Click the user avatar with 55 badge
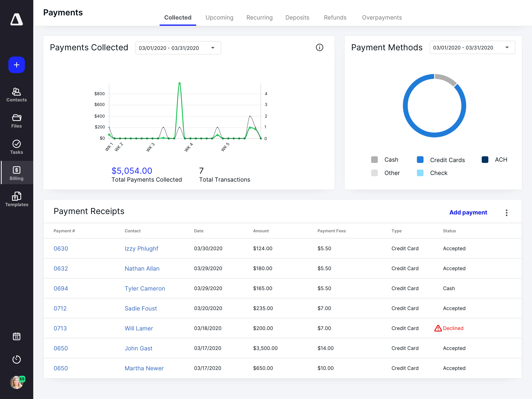The height and width of the screenshot is (399, 532). tap(17, 382)
